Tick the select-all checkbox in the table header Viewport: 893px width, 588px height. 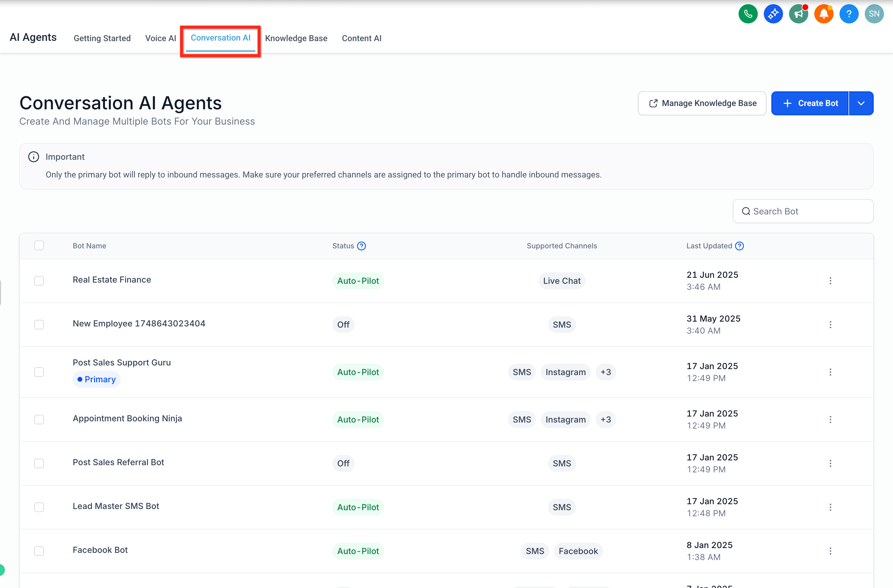point(39,245)
